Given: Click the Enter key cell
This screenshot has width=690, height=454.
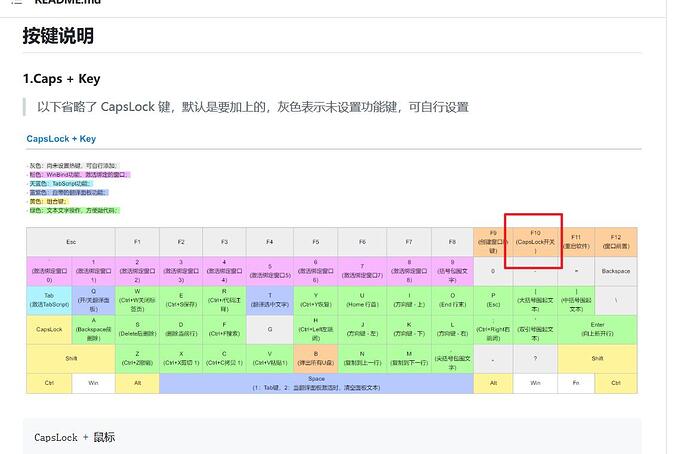Looking at the screenshot, I should pos(598,328).
